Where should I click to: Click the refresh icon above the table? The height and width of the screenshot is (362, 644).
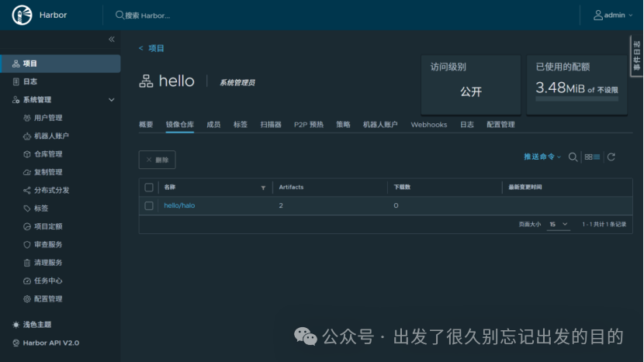pyautogui.click(x=611, y=157)
